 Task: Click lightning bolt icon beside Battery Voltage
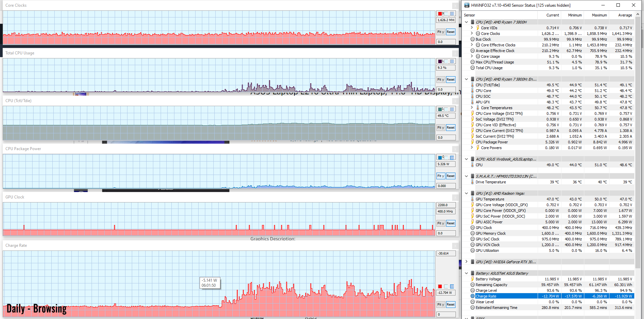click(472, 279)
